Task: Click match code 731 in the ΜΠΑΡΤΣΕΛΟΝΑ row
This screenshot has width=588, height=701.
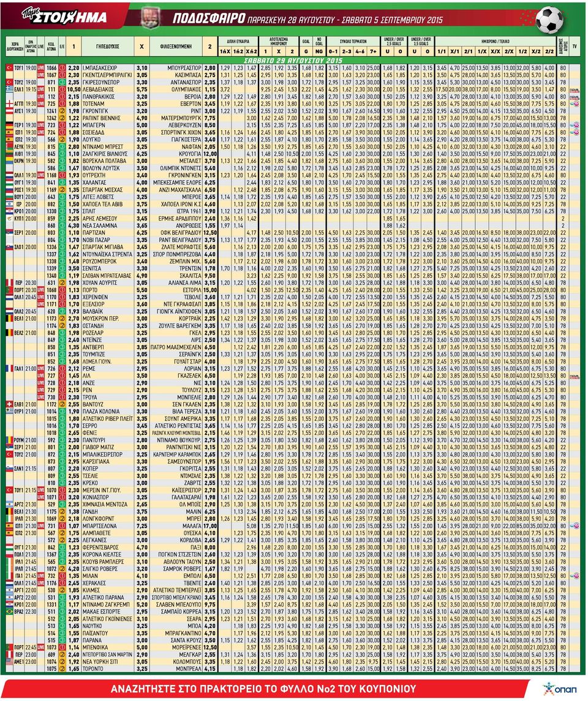Action: [51, 526]
